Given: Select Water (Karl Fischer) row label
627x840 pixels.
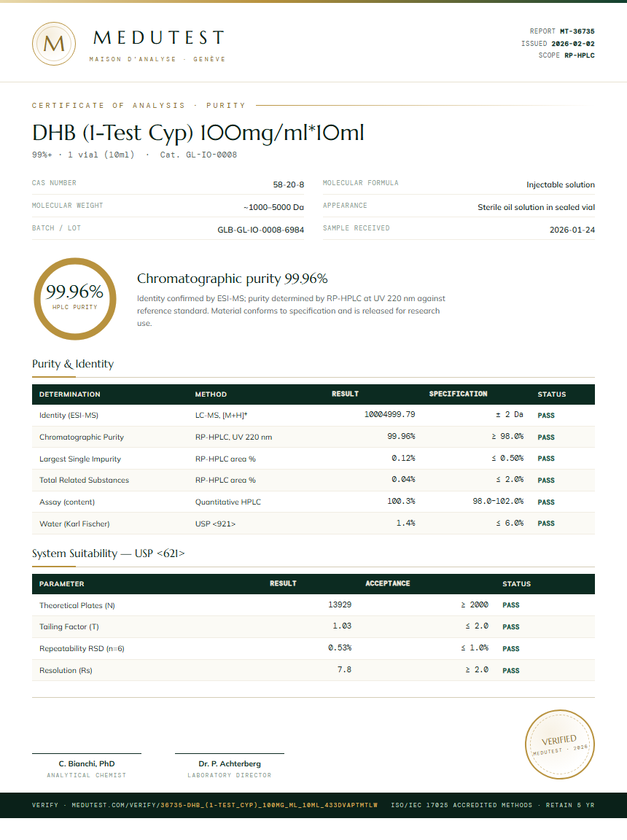Looking at the screenshot, I should pyautogui.click(x=74, y=524).
